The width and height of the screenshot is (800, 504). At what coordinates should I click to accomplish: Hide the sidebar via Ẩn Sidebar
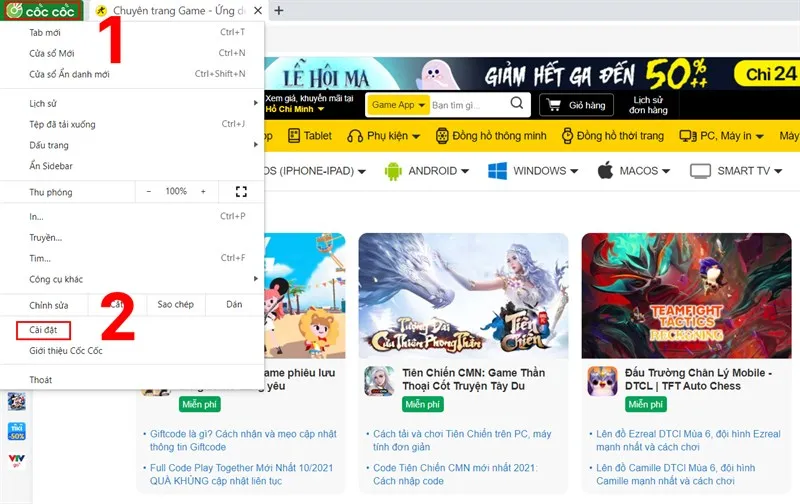pyautogui.click(x=51, y=166)
